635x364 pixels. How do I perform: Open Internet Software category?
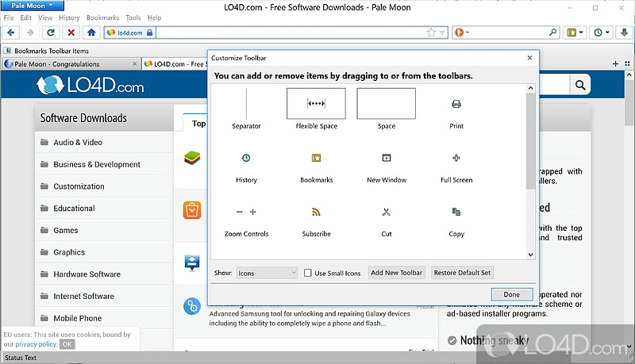[104, 296]
